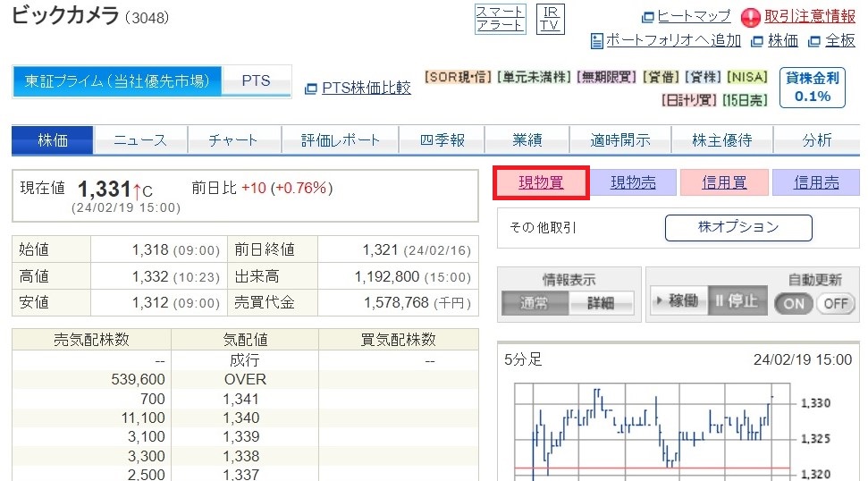Click the 買気配株数 column header

(399, 340)
